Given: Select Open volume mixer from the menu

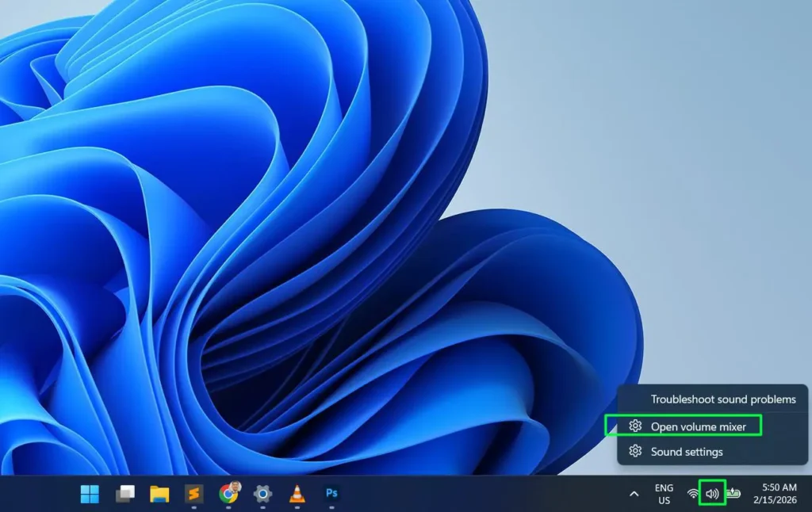Looking at the screenshot, I should coord(696,426).
